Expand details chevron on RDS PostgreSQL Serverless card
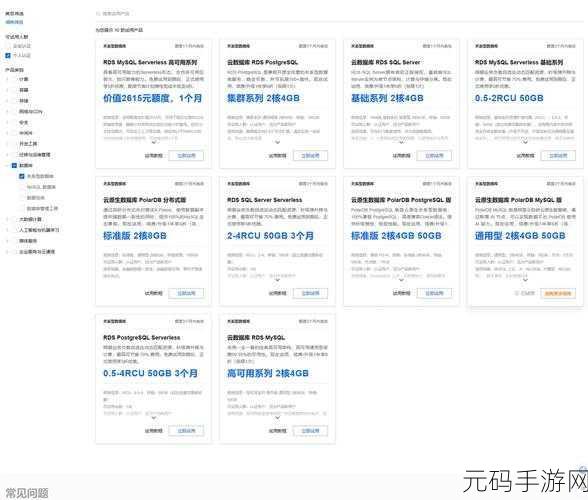The width and height of the screenshot is (588, 500). coord(154,417)
